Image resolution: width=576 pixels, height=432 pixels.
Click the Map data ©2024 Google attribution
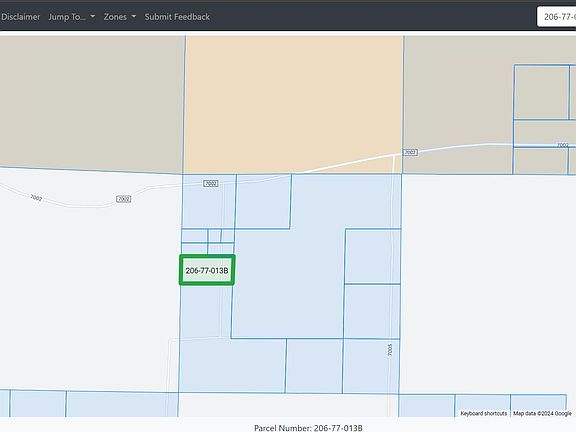click(542, 413)
